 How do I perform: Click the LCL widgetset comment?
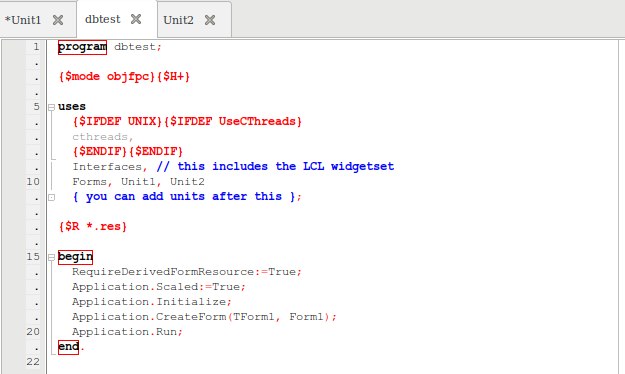[x=275, y=167]
